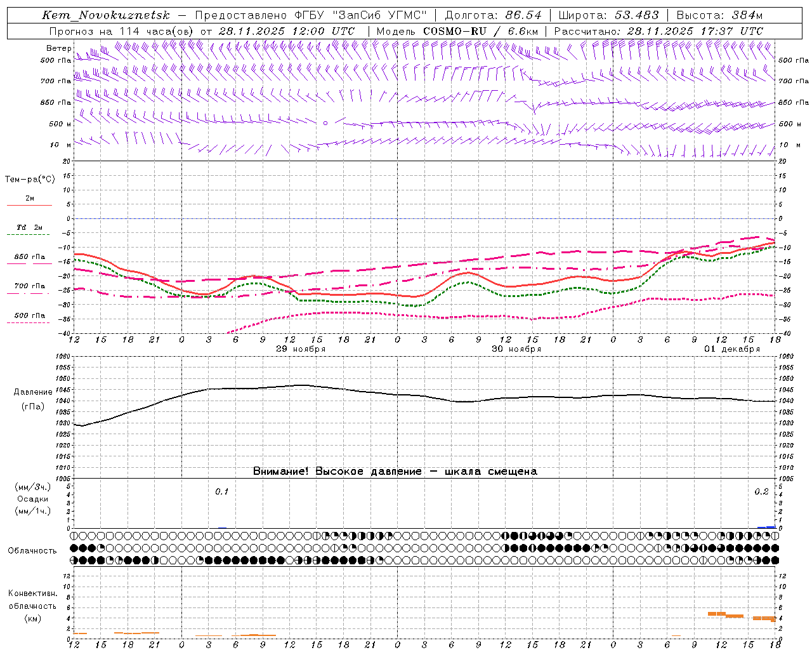Click the 01 декабря date label
812x650 pixels.
point(732,349)
